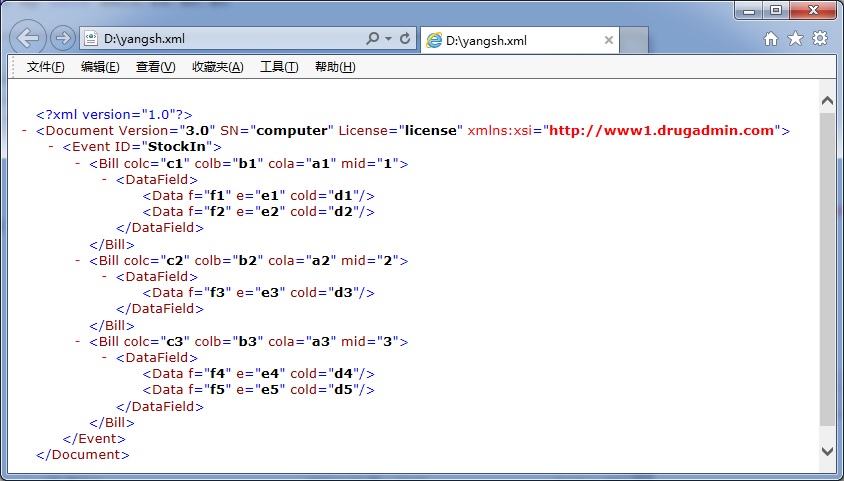This screenshot has width=844, height=481.
Task: Open the 文件(F) menu
Action: tap(46, 67)
